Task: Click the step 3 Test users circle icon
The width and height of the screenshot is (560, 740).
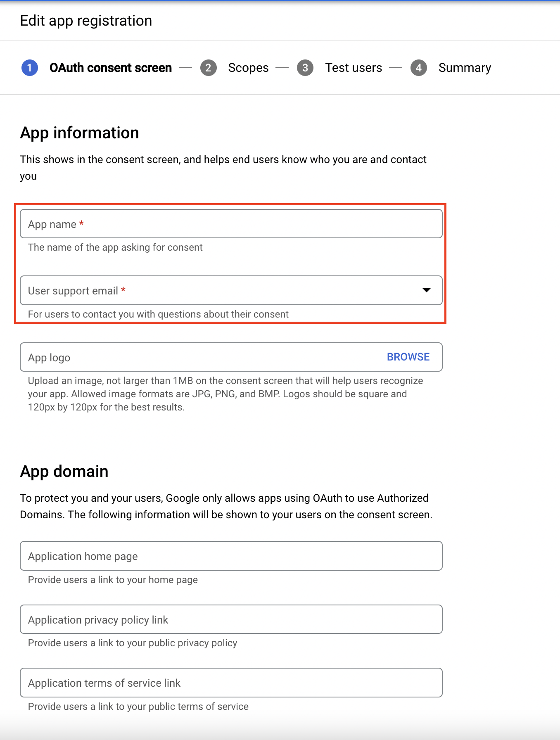Action: [x=305, y=68]
